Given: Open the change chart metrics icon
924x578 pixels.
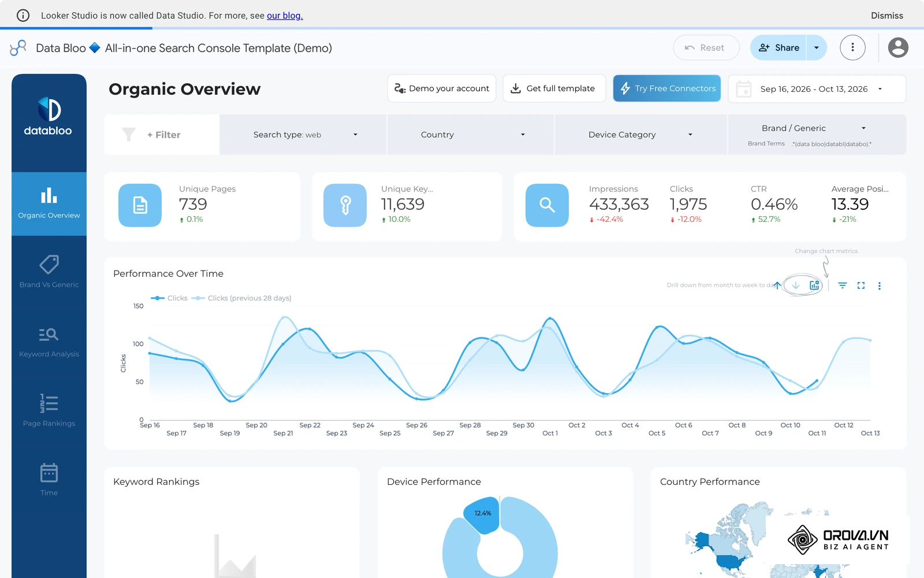Looking at the screenshot, I should 814,285.
